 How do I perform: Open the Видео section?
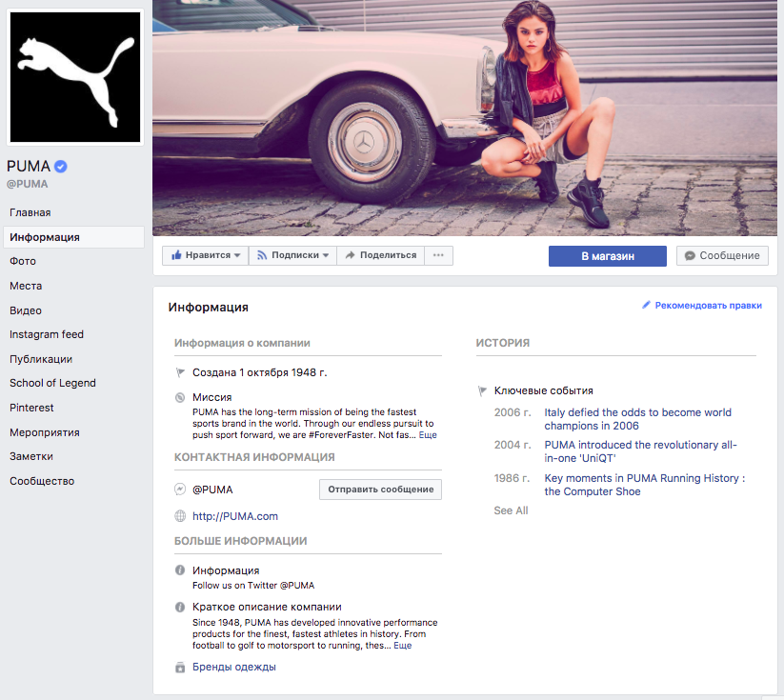[x=26, y=310]
